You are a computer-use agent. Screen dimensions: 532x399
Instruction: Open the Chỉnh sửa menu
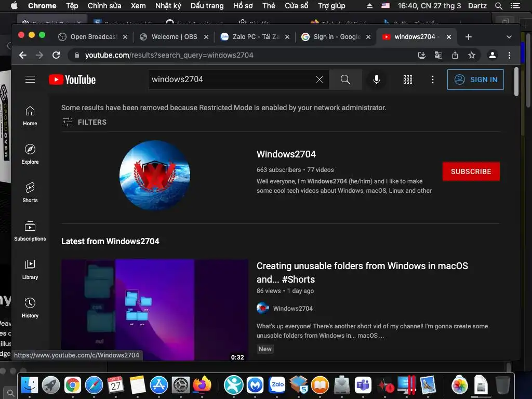(x=104, y=6)
